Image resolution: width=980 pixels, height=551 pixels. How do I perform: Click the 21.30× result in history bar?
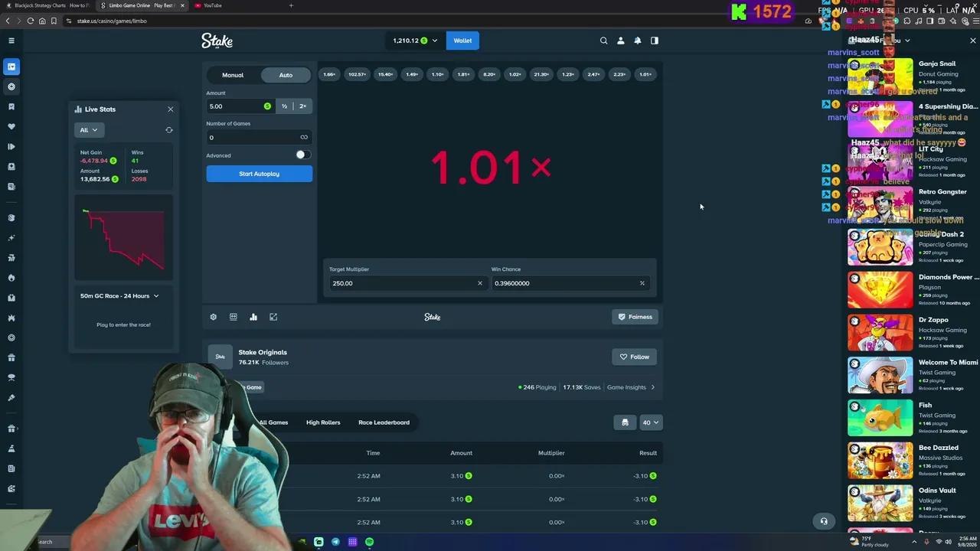coord(541,74)
